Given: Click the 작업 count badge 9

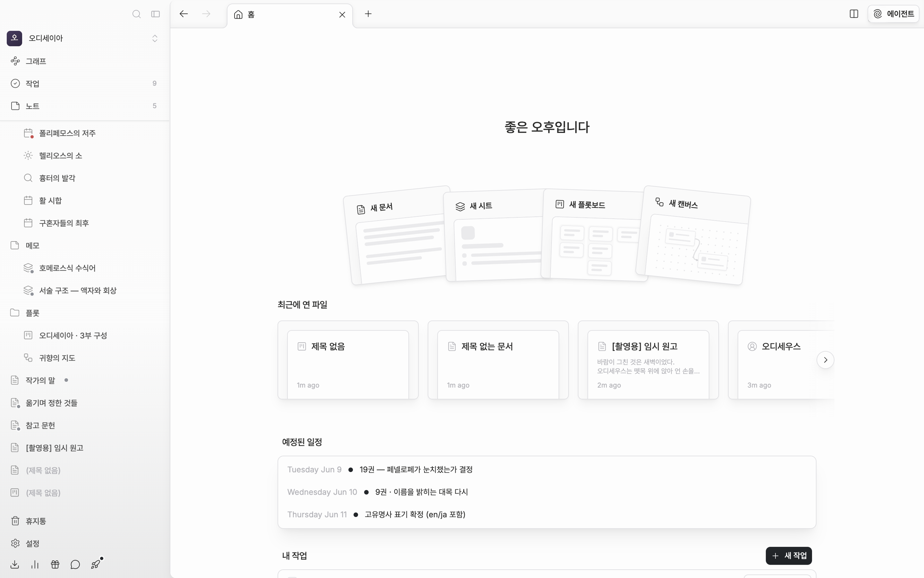Looking at the screenshot, I should point(154,83).
